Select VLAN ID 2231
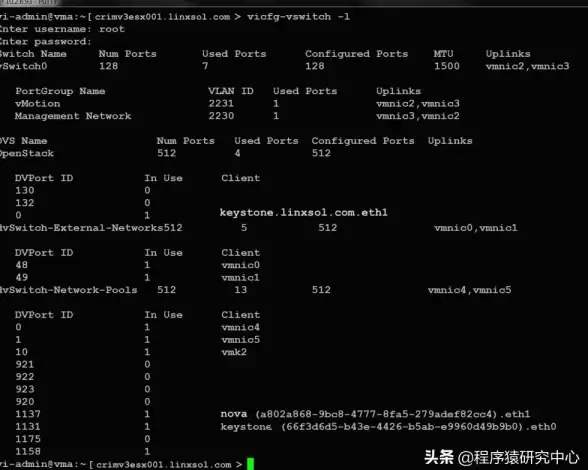Image resolution: width=588 pixels, height=470 pixels. 221,104
